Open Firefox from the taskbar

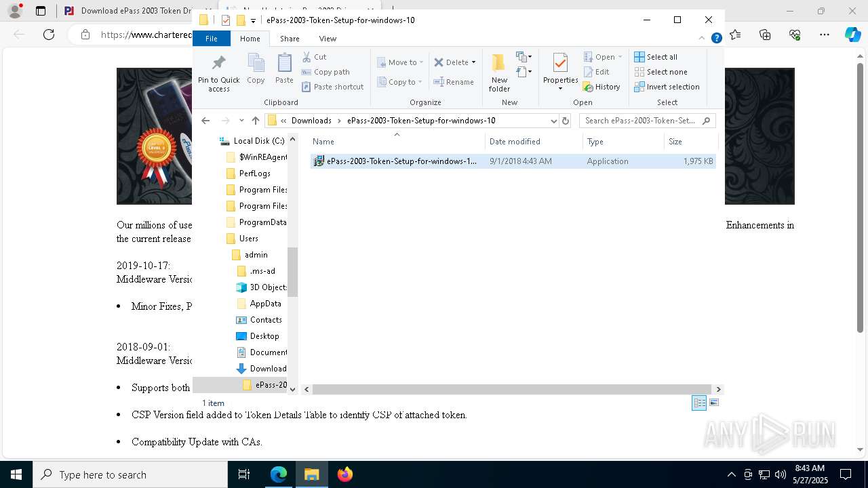pyautogui.click(x=344, y=474)
